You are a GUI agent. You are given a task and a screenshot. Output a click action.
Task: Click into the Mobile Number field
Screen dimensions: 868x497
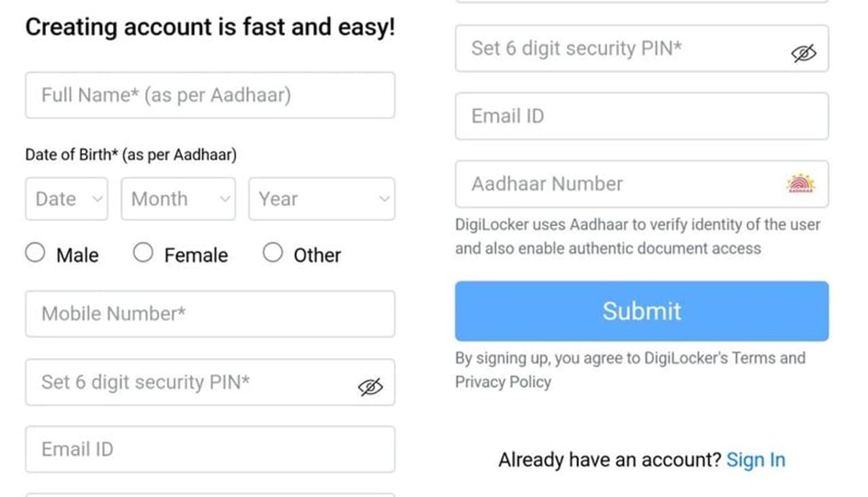click(x=210, y=314)
